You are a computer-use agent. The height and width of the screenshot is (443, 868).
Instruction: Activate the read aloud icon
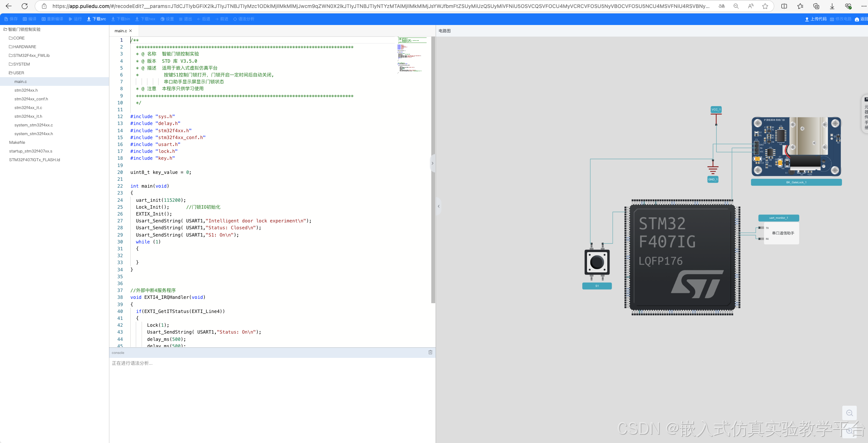pyautogui.click(x=751, y=6)
